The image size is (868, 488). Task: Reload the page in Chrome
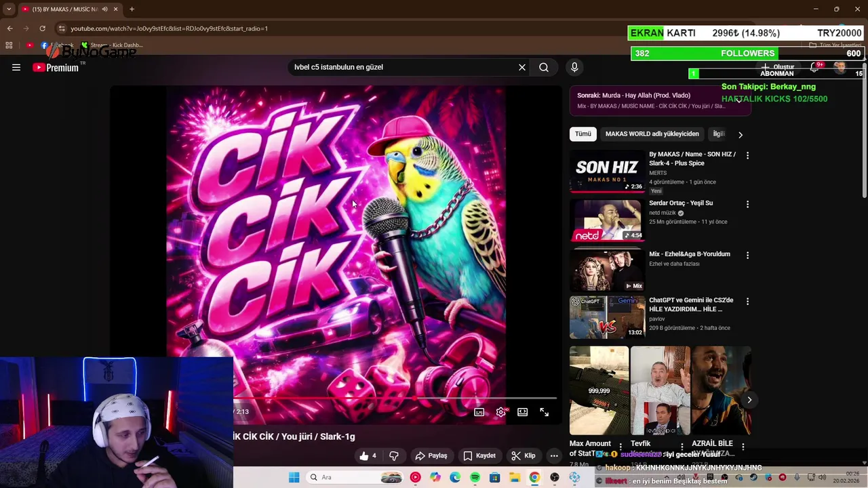pos(42,28)
